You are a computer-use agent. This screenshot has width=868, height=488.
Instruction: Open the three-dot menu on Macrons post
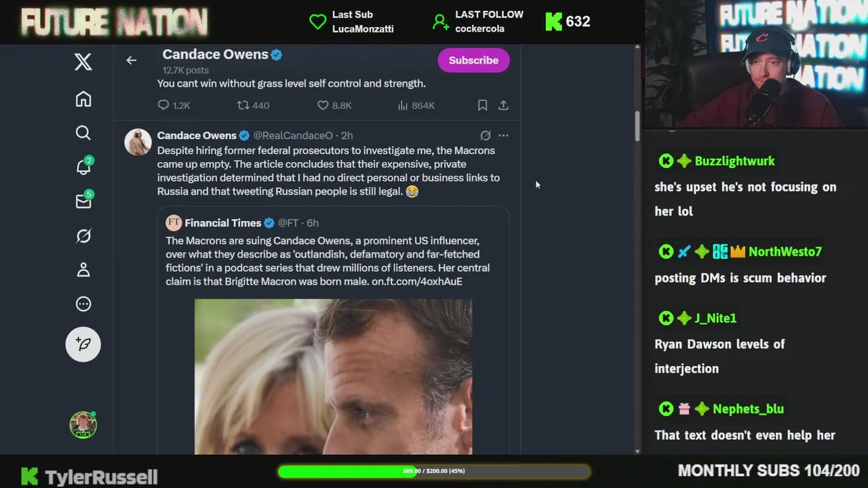503,136
